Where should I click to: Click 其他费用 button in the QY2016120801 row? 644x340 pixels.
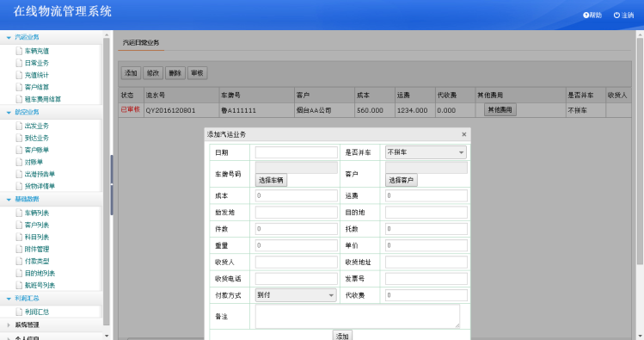point(500,110)
